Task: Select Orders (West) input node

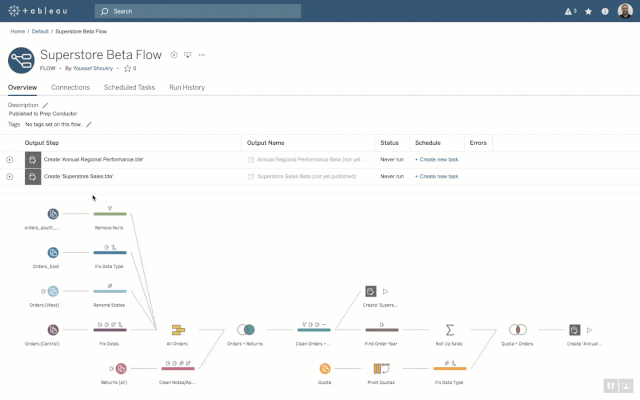Action: pyautogui.click(x=53, y=291)
